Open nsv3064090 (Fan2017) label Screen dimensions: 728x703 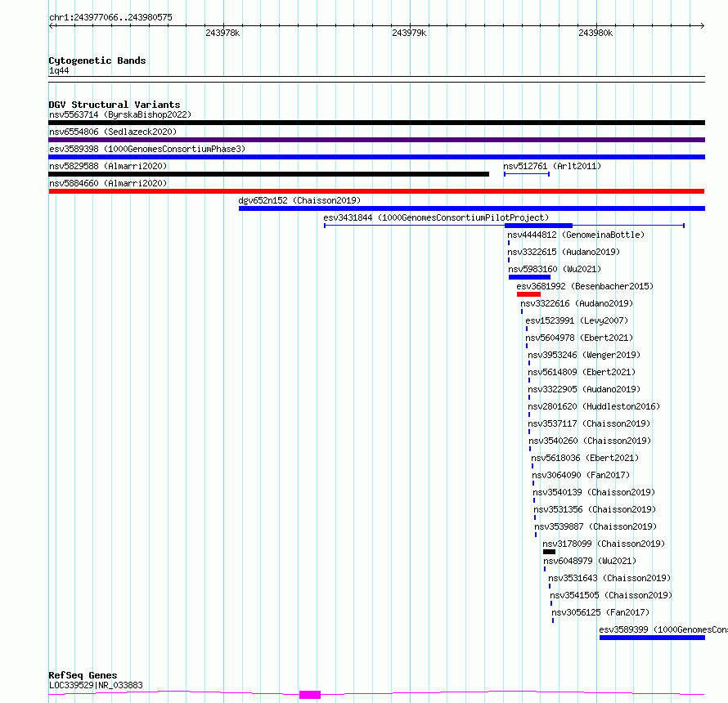(x=581, y=475)
